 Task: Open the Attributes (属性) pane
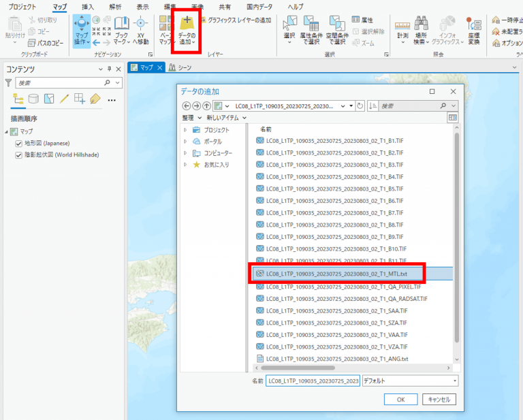pos(362,20)
